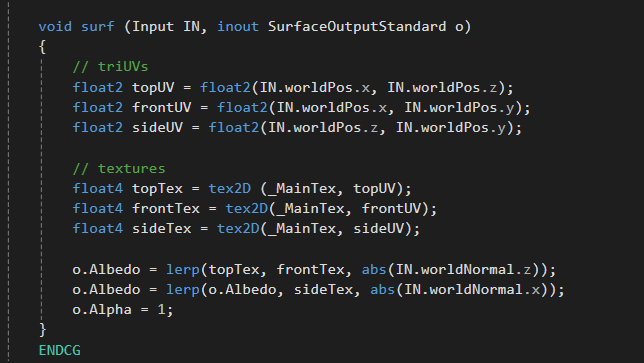Click the 'frontTex' declaration name
Image resolution: width=644 pixels, height=363 pixels.
pyautogui.click(x=166, y=209)
